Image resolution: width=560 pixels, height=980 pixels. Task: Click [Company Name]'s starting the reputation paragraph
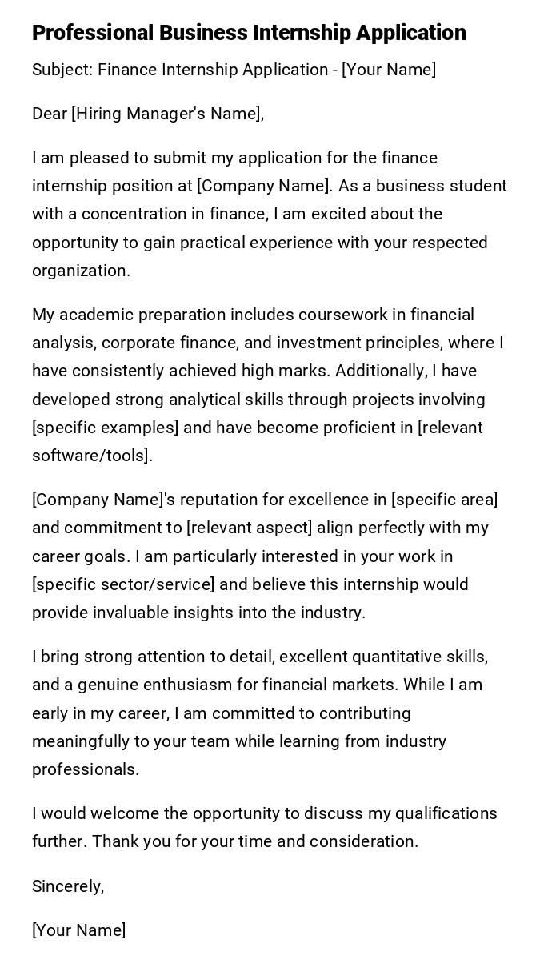pos(102,500)
